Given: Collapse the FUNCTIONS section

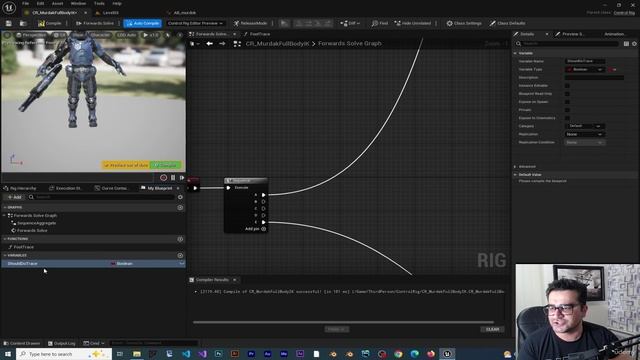Looking at the screenshot, I should [5, 239].
